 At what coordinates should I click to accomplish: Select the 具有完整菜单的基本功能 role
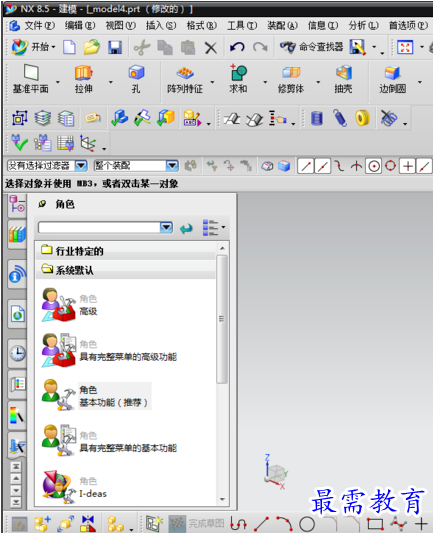(x=109, y=442)
